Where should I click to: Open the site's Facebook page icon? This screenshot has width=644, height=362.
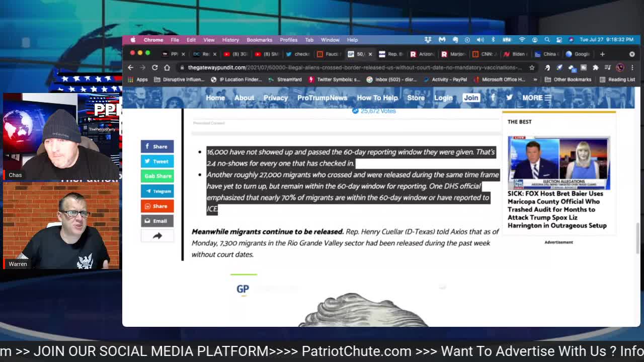pos(493,98)
